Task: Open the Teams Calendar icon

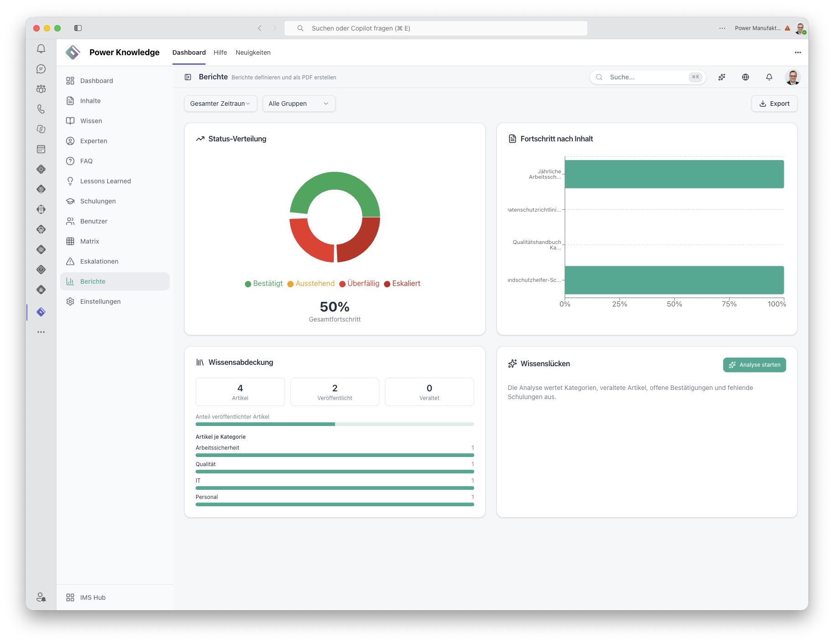Action: pos(41,149)
